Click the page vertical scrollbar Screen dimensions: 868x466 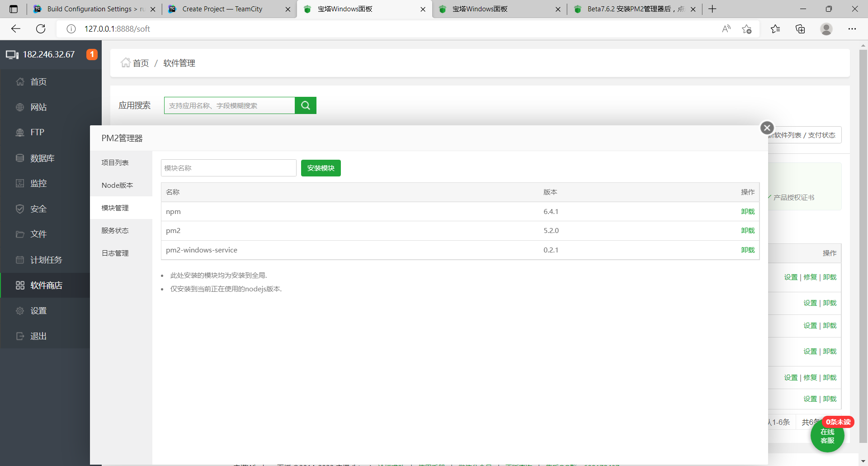[863, 247]
